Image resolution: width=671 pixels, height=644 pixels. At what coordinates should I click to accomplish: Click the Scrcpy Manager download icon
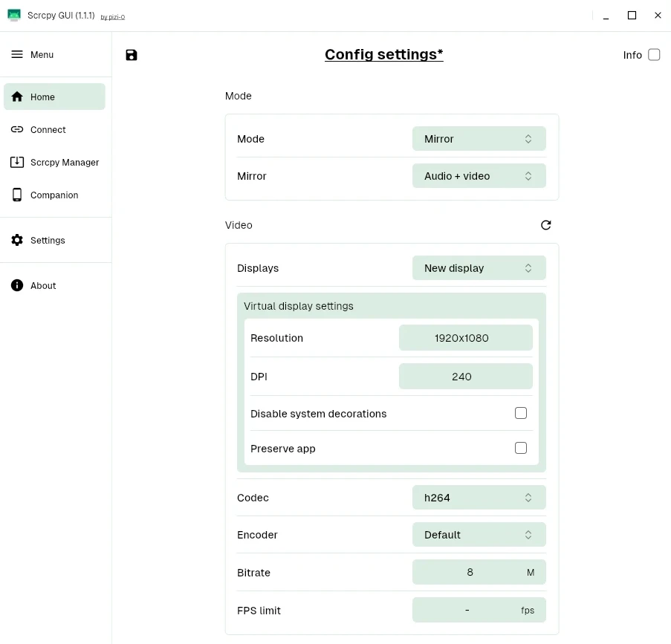[x=17, y=162]
